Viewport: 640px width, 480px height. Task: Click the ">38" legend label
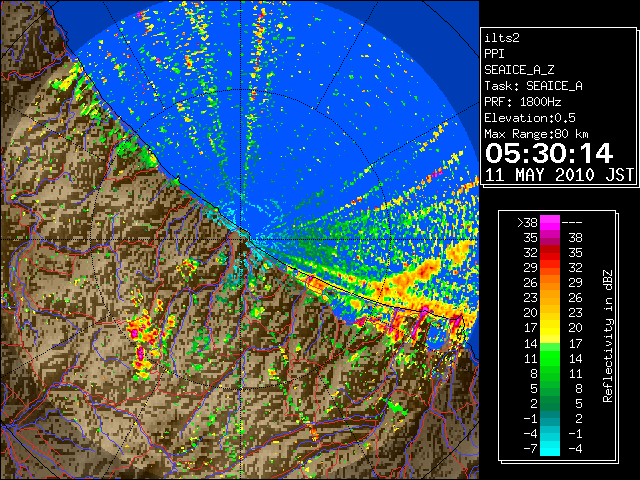(527, 223)
